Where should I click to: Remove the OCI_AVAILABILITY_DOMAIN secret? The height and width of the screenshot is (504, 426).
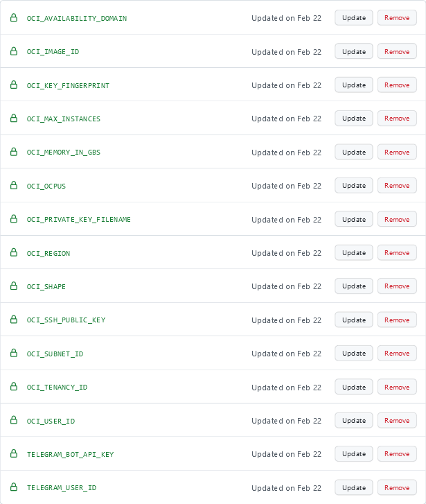tap(397, 18)
